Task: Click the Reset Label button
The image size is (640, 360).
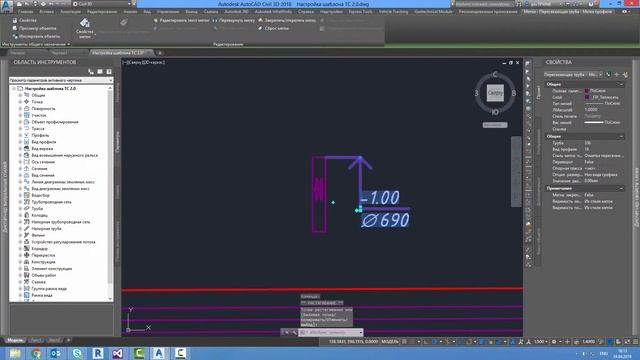Action: point(273,28)
